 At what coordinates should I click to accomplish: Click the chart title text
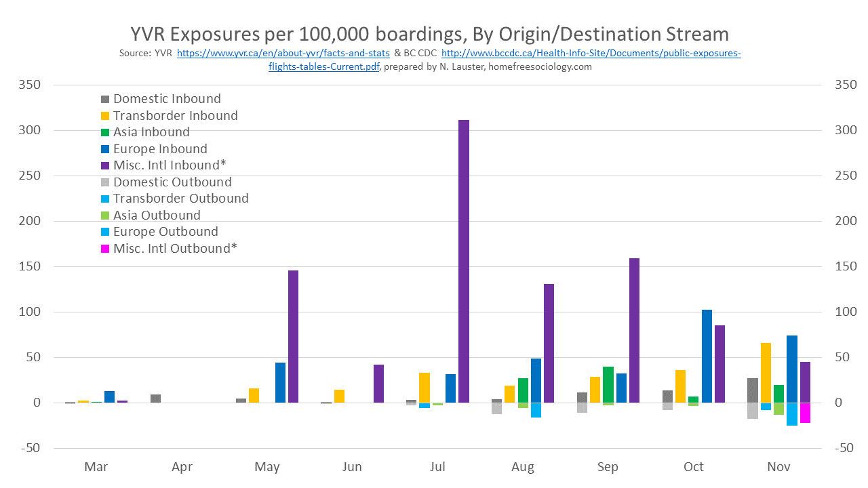(429, 34)
